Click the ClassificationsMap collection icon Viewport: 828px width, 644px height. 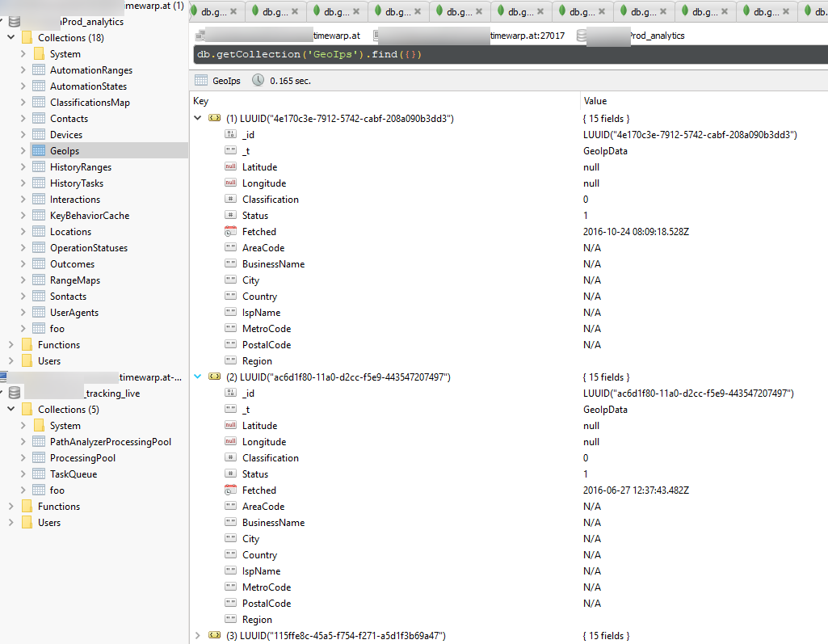pyautogui.click(x=39, y=102)
